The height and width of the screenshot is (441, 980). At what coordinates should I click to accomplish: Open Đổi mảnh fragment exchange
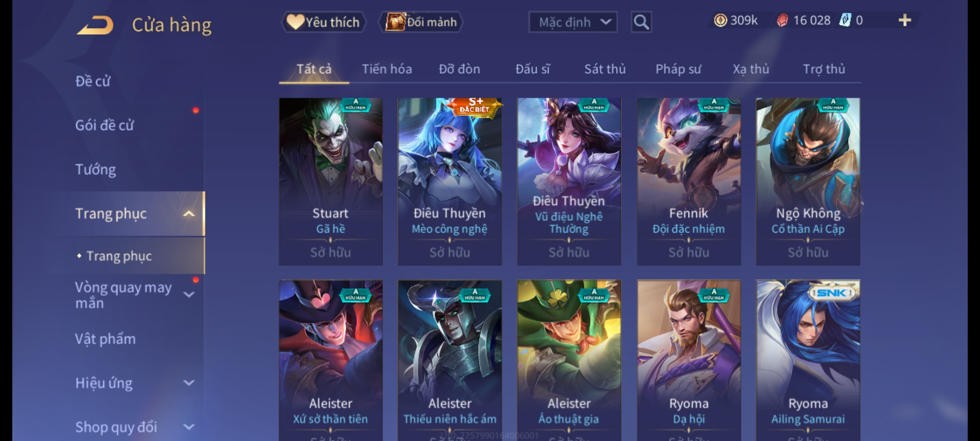click(x=421, y=22)
